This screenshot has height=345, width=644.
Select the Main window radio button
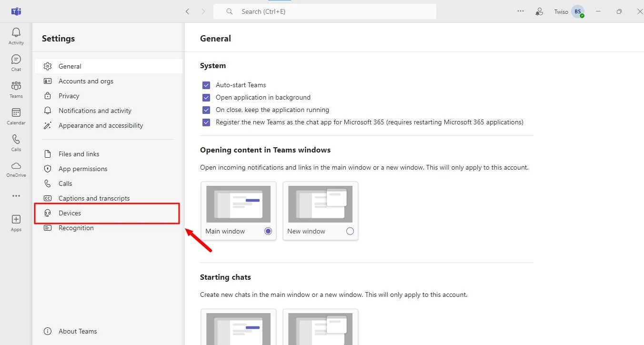coord(268,231)
